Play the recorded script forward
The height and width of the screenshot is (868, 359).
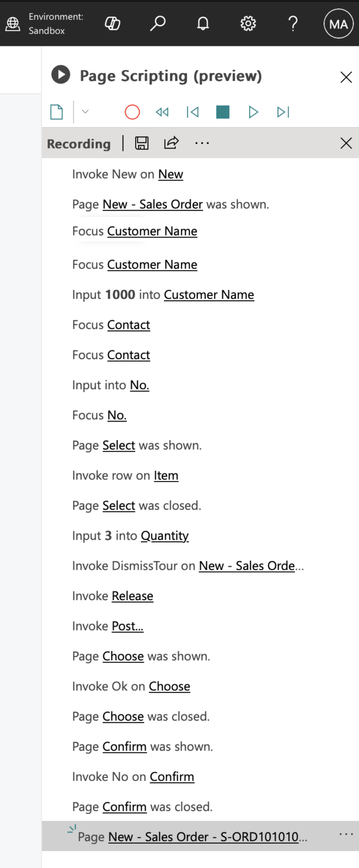coord(253,112)
